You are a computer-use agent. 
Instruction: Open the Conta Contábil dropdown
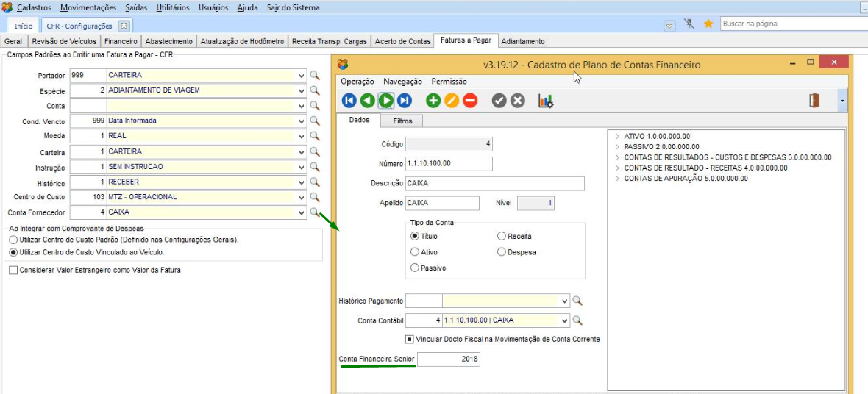point(564,320)
